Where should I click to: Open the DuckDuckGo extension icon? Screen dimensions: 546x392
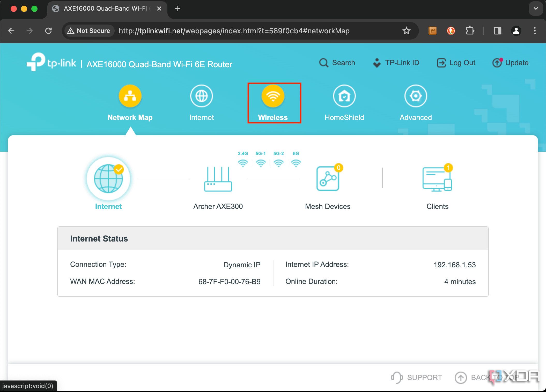pyautogui.click(x=451, y=31)
